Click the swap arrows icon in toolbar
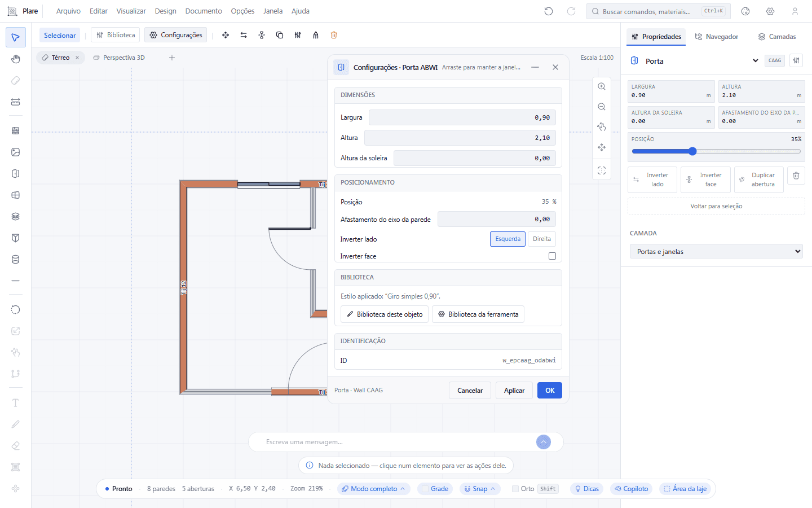The width and height of the screenshot is (812, 508). [244, 35]
